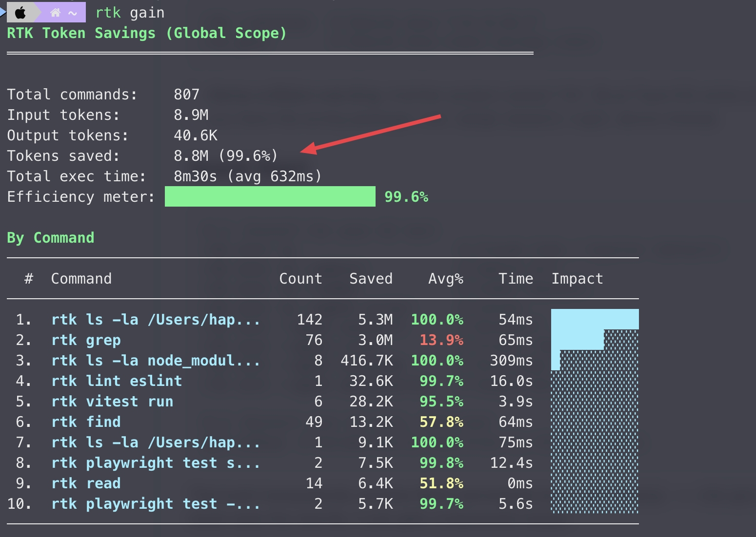756x537 pixels.
Task: Click the 'rtk lint eslint' command
Action: 117,381
